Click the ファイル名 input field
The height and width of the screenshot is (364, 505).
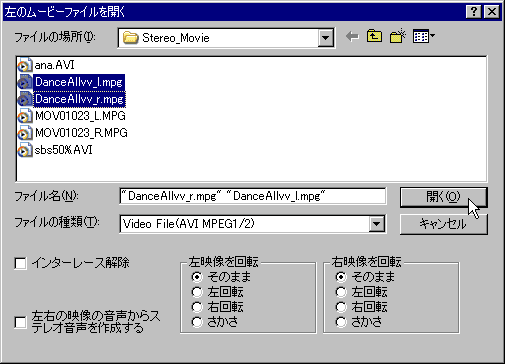(x=253, y=196)
